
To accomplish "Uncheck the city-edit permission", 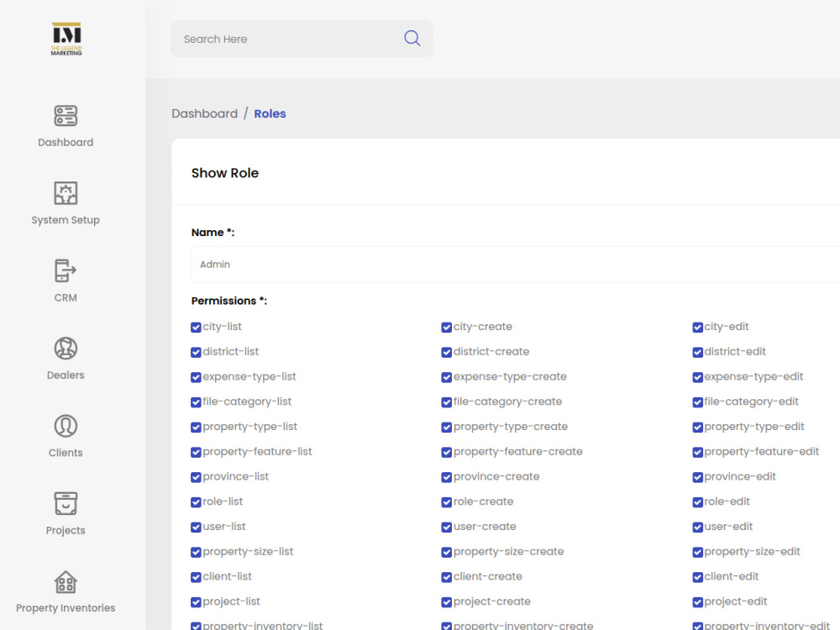I will coord(697,328).
